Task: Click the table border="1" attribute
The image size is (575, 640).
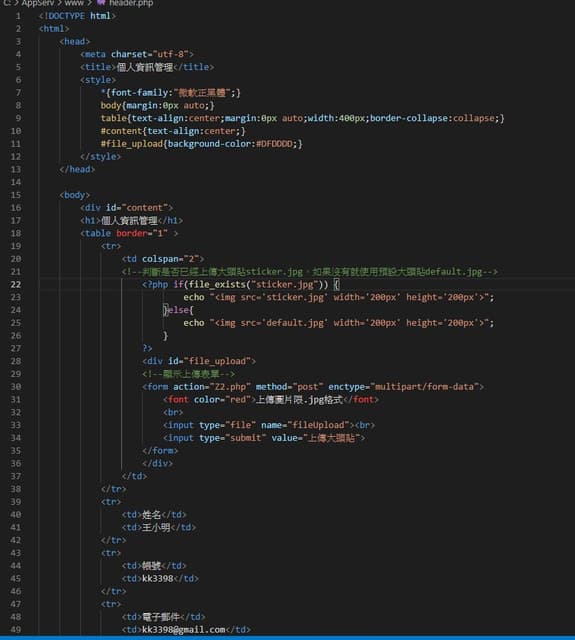Action: pyautogui.click(x=142, y=233)
